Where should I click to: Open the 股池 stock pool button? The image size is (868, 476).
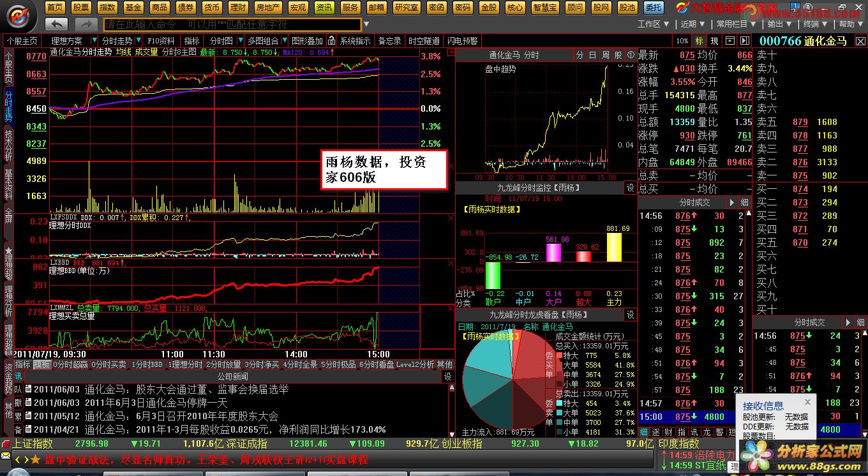click(627, 7)
